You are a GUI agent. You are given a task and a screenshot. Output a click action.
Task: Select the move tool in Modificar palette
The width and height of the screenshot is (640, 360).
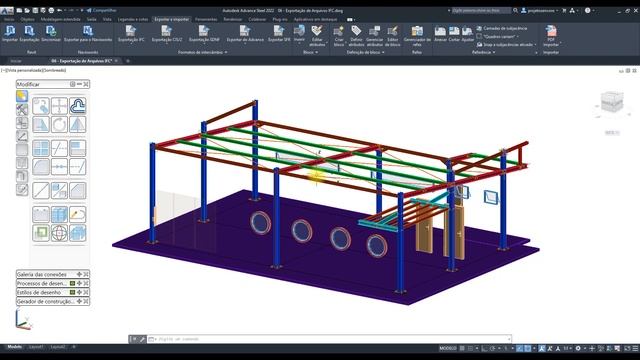coord(59,106)
